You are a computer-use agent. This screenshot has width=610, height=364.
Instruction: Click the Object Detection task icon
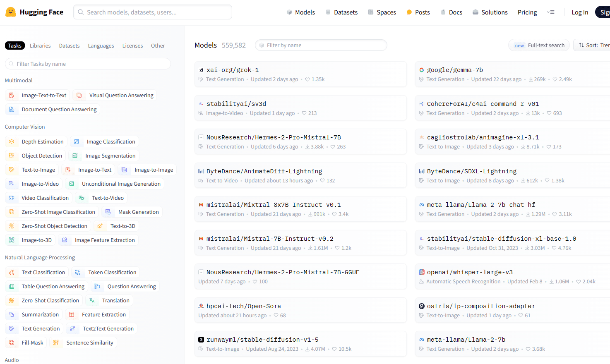(x=12, y=156)
